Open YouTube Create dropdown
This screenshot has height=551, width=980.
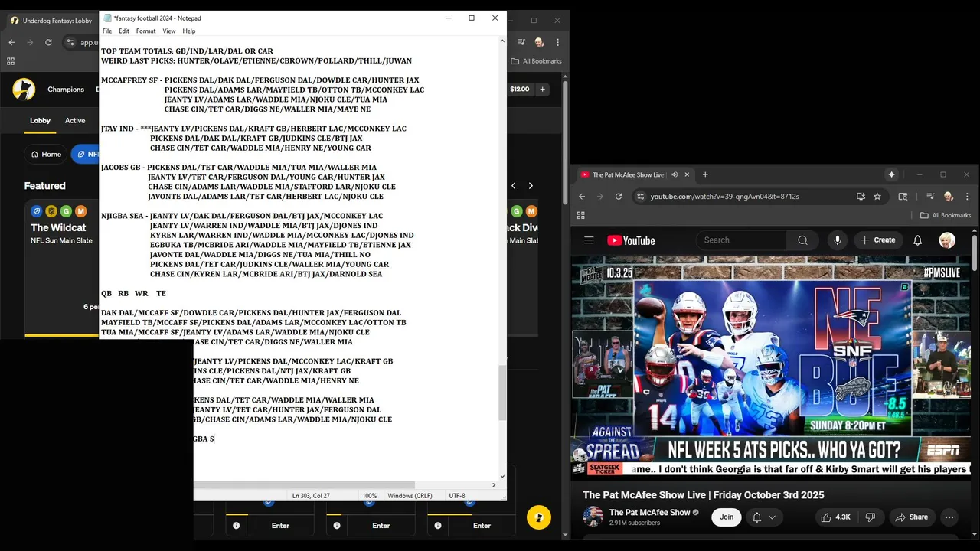pos(877,240)
